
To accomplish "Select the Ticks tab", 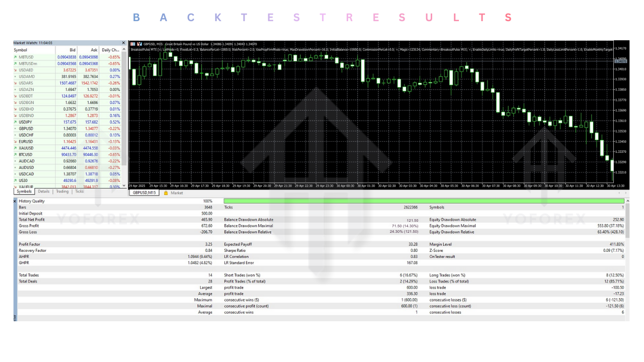I will [79, 191].
